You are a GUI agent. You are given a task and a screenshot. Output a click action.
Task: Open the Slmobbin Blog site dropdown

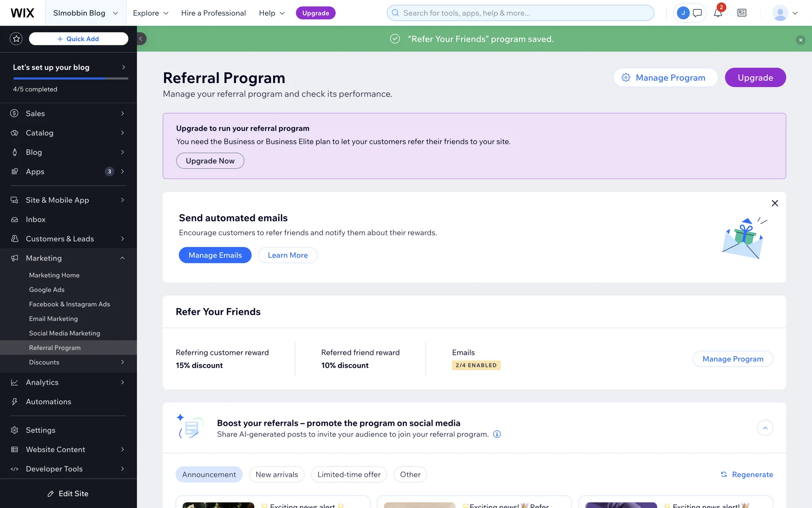point(85,13)
